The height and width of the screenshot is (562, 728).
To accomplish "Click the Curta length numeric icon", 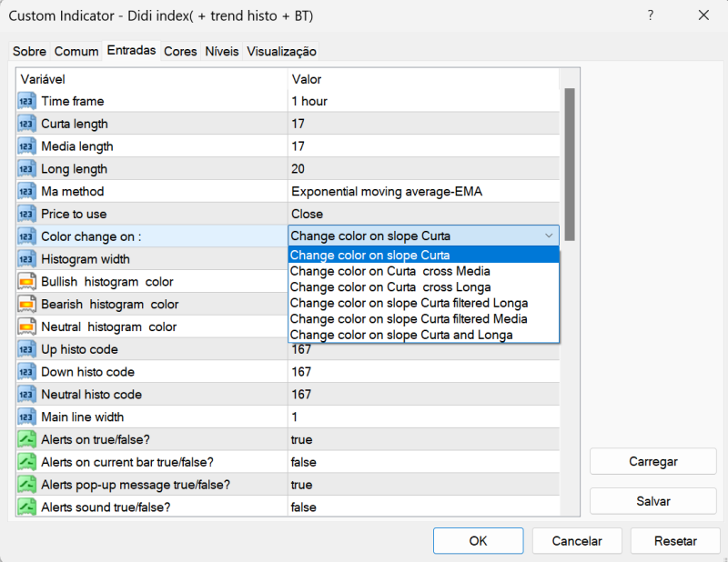I will 26,124.
